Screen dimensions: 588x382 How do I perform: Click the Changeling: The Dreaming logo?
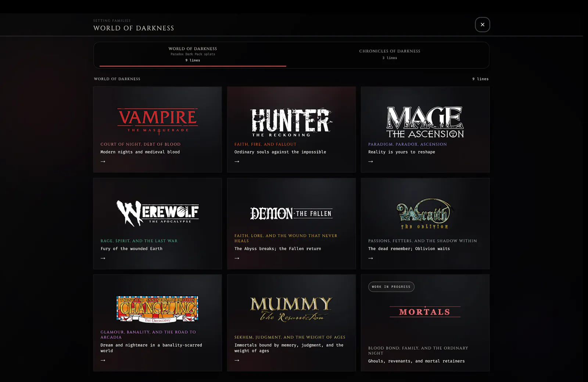158,309
